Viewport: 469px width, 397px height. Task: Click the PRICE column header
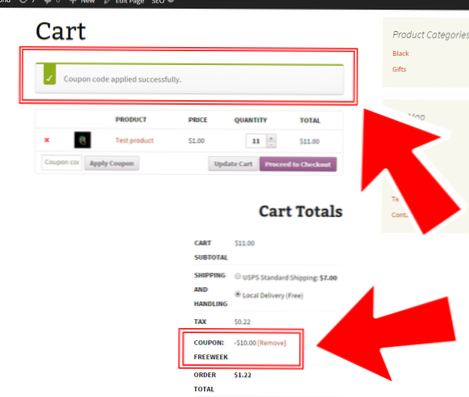pyautogui.click(x=198, y=120)
